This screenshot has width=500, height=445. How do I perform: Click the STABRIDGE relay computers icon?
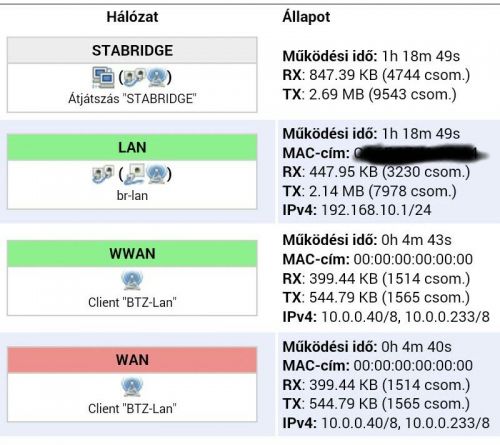103,77
